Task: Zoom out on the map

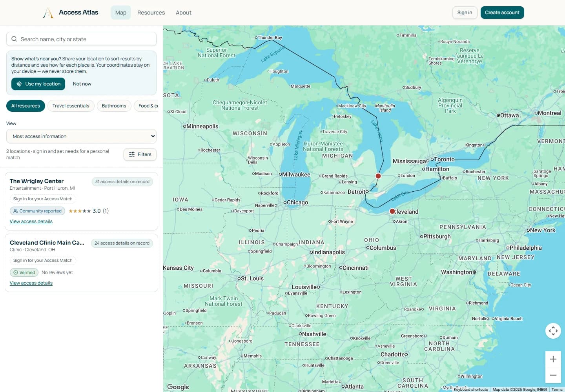Action: 553,375
